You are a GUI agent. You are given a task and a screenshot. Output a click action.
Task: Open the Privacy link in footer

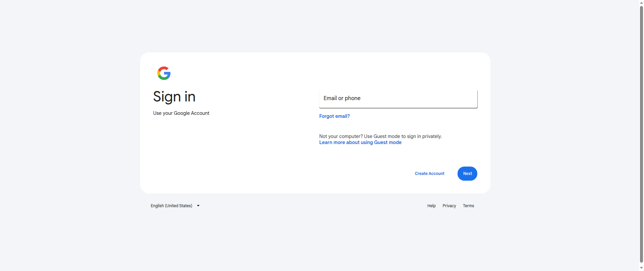[449, 206]
